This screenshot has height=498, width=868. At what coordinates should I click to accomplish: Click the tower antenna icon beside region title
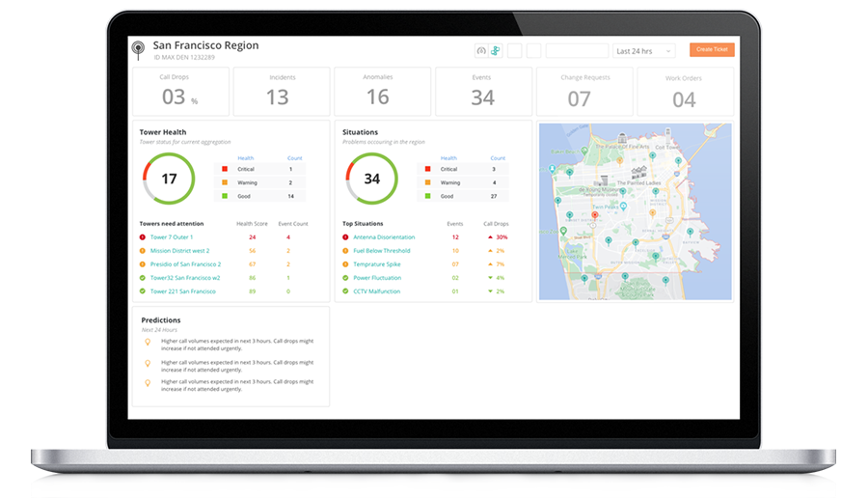[140, 50]
